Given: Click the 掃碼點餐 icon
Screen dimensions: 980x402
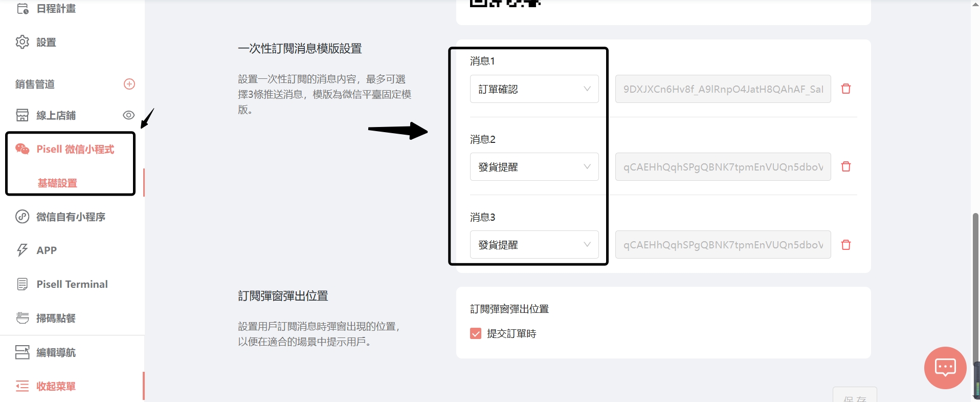Looking at the screenshot, I should (x=23, y=318).
